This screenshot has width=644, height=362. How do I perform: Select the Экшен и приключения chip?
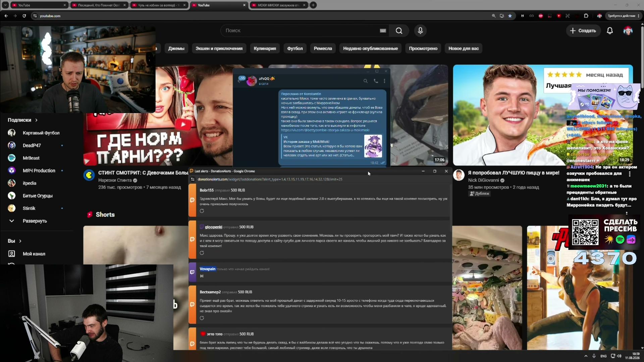point(219,49)
